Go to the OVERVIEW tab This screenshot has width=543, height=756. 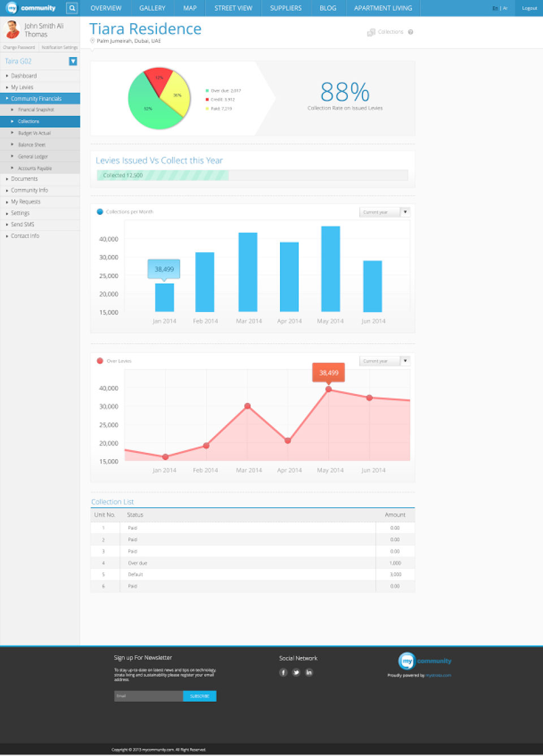[x=106, y=8]
